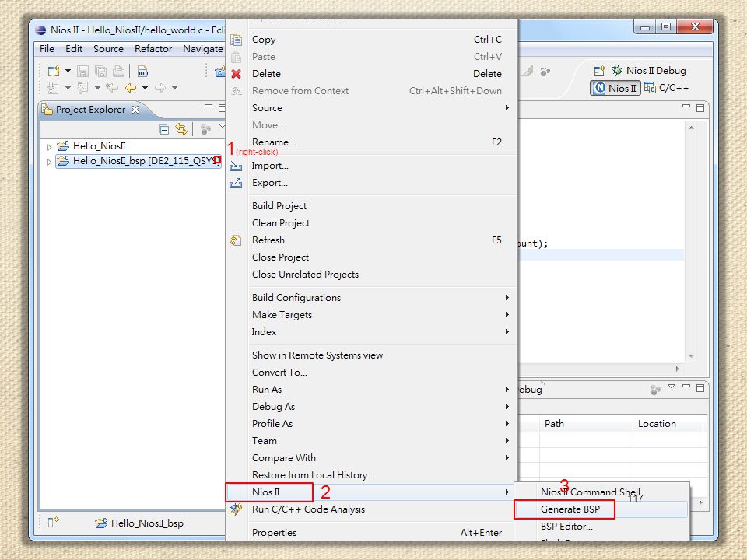Image resolution: width=747 pixels, height=560 pixels.
Task: Select Generate BSP in the submenu
Action: pyautogui.click(x=601, y=509)
